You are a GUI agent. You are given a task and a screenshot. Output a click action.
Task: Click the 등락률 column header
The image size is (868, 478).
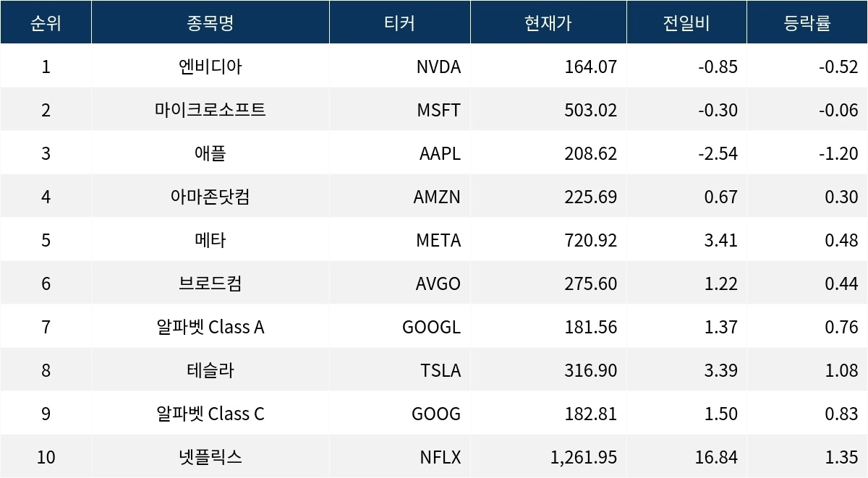click(807, 22)
